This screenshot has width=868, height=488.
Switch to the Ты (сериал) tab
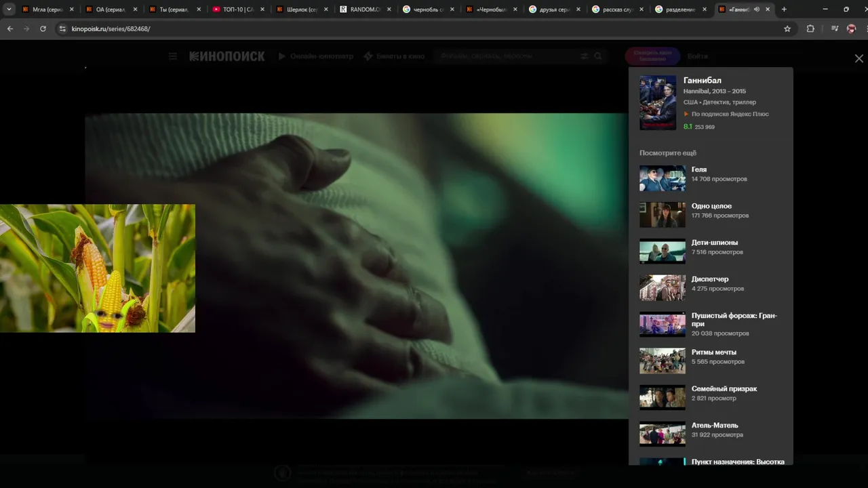174,9
